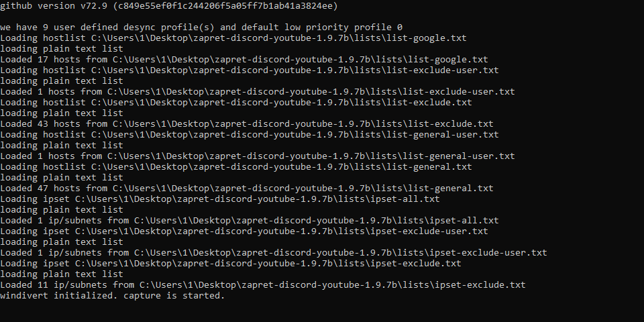Select Loaded 1 hosts from list-general-user.txt
Viewport: 644px width, 322px height.
coord(257,156)
